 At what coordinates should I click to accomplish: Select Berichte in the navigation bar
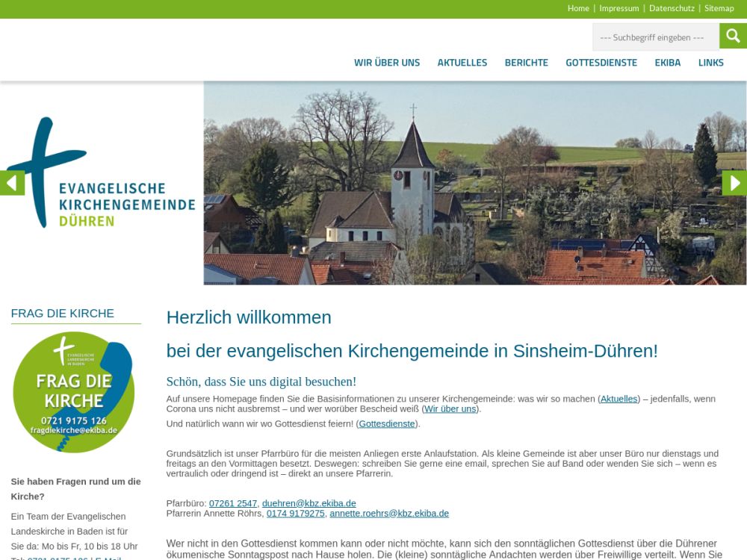[527, 63]
